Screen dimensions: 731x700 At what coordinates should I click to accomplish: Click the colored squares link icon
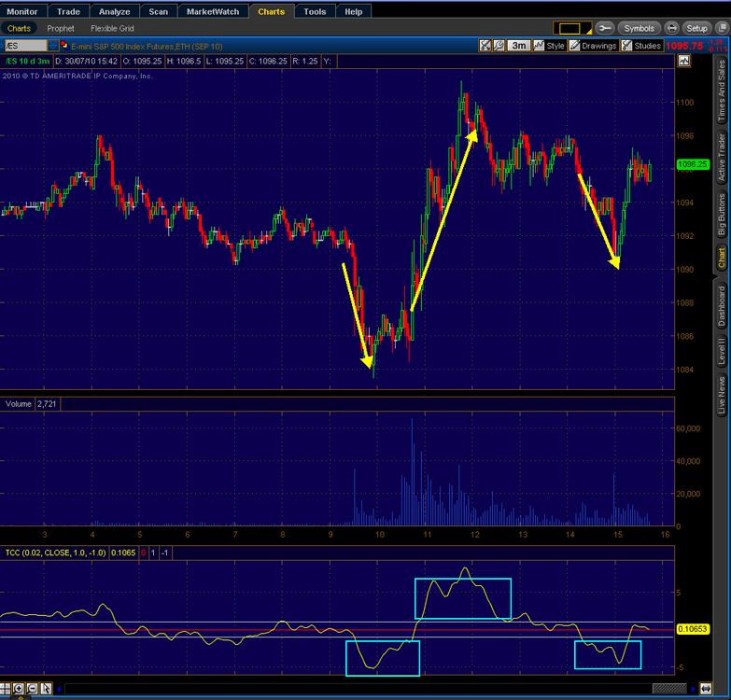click(x=64, y=46)
